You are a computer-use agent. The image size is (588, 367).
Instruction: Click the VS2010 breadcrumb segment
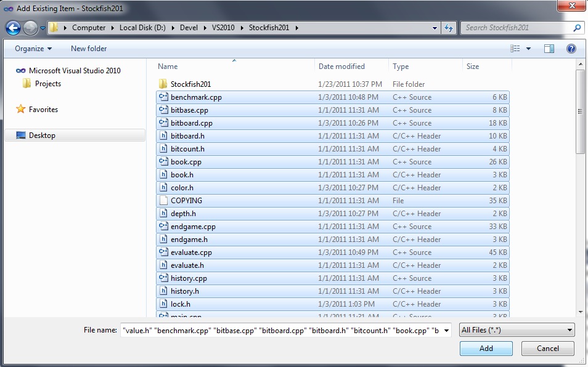coord(223,28)
